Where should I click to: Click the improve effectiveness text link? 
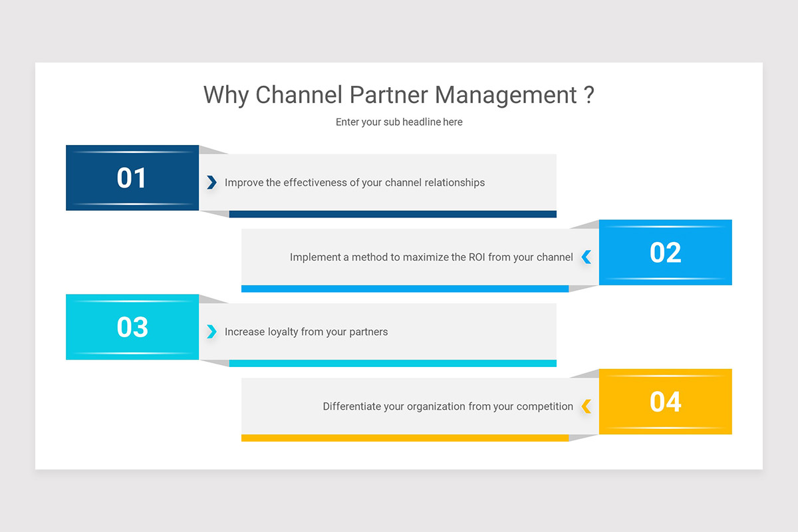pyautogui.click(x=354, y=182)
